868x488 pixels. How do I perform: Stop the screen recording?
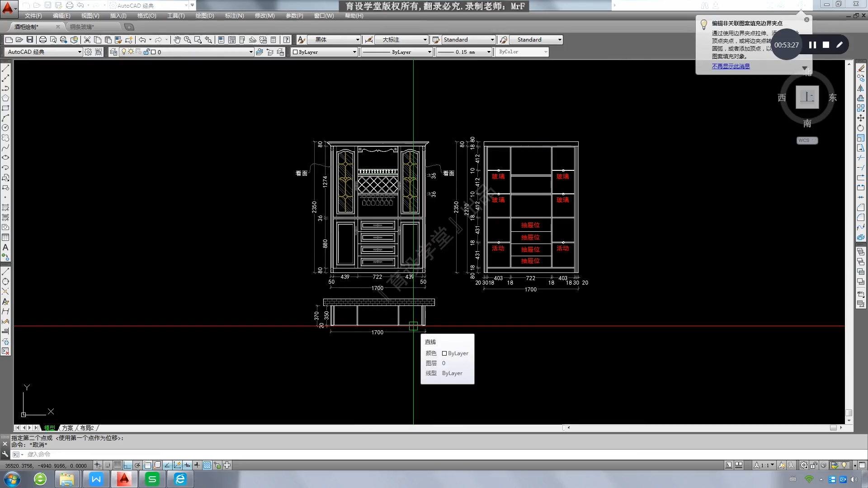pos(826,45)
